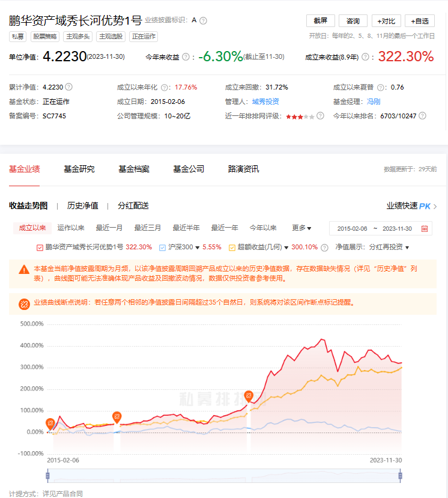Toggle 沪深300 series checkbox
448x498 pixels.
(162, 247)
